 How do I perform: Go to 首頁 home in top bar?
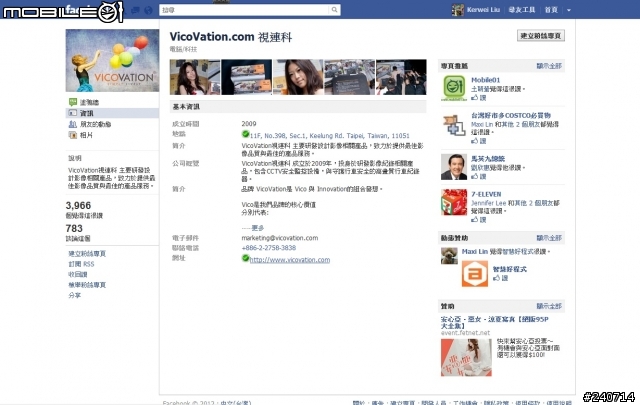coord(551,10)
